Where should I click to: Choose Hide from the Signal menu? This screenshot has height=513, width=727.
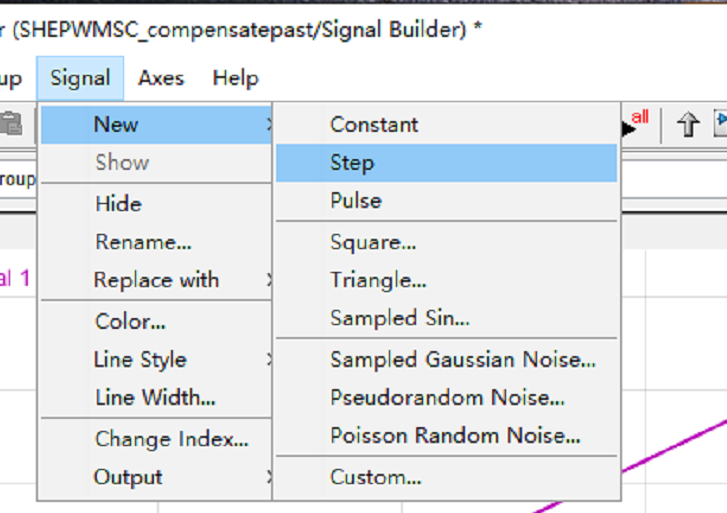118,203
